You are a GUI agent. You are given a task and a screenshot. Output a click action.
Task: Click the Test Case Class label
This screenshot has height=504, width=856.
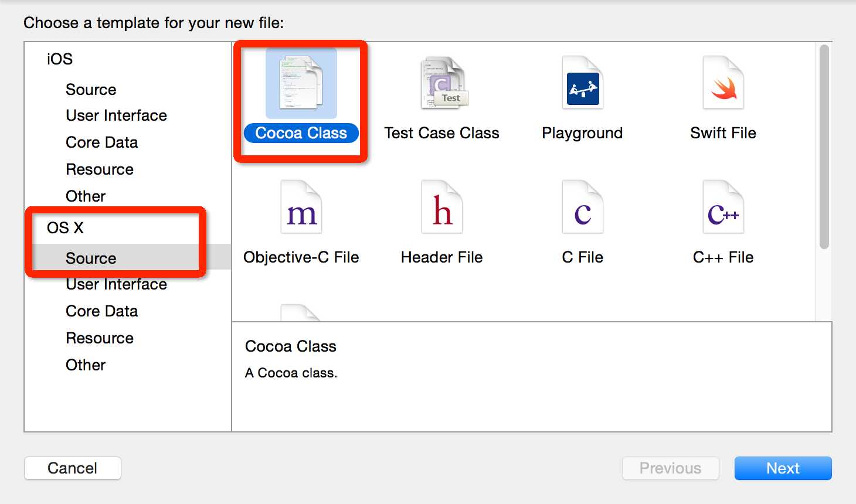tap(442, 133)
